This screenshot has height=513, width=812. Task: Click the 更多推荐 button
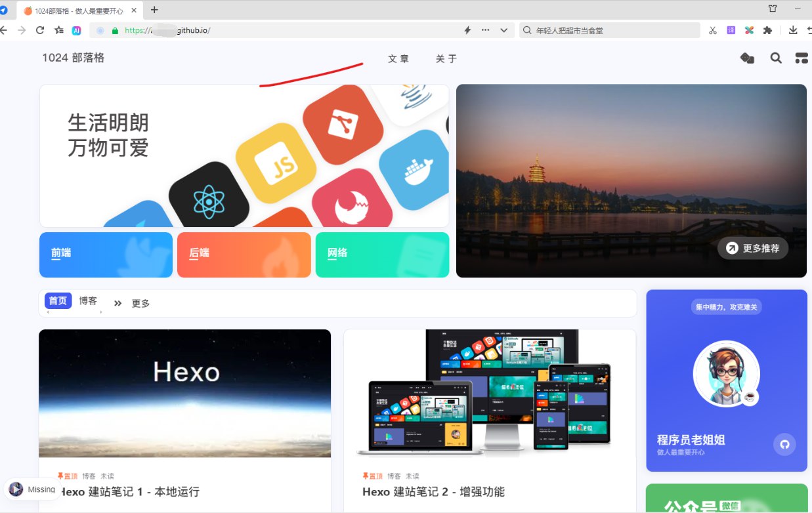[x=752, y=248]
